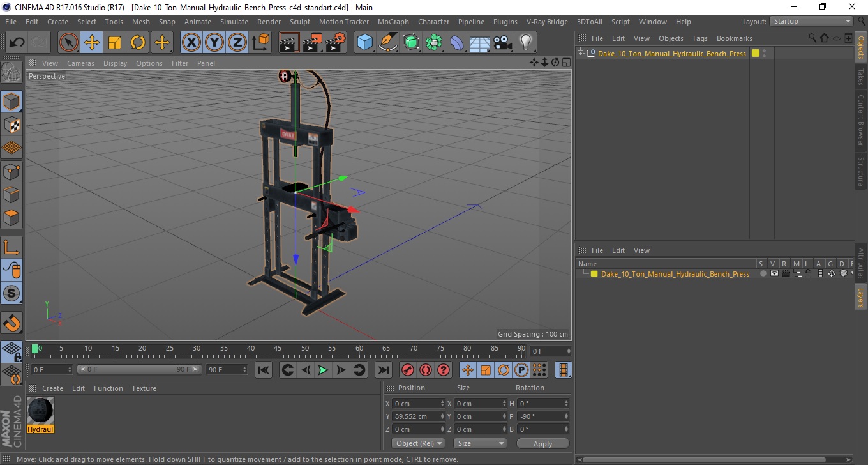Jump to end of animation

click(383, 370)
